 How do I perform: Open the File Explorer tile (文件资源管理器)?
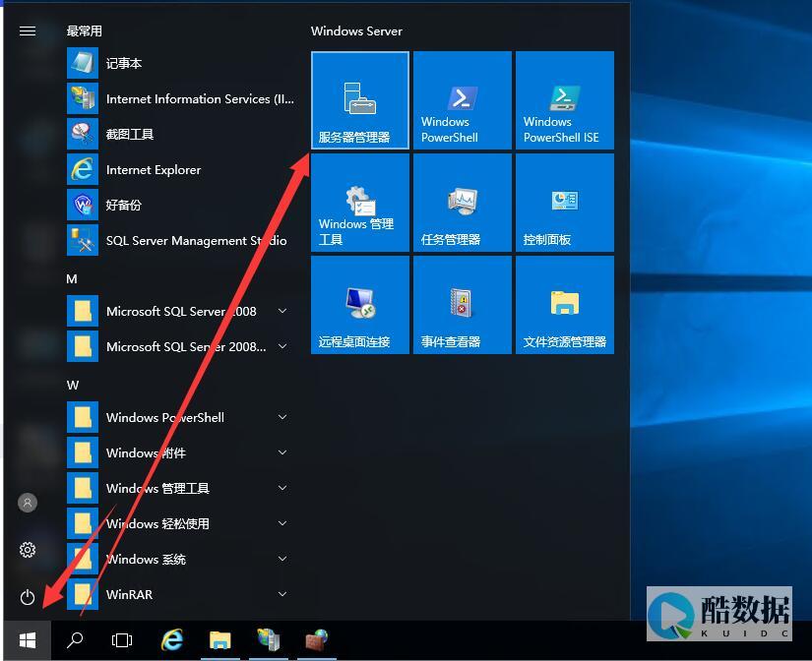[x=565, y=305]
